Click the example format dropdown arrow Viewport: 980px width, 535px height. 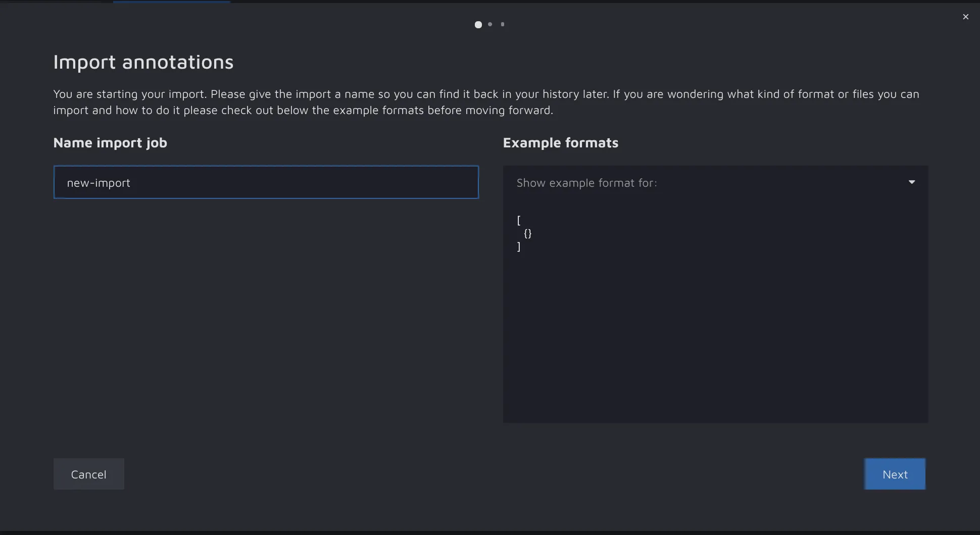[x=911, y=182]
